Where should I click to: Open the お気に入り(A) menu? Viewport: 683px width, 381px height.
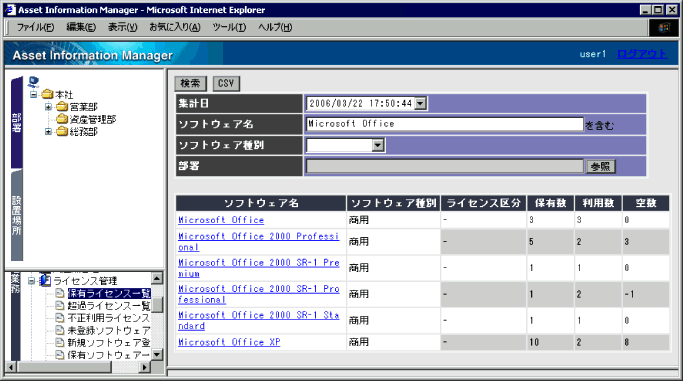coord(175,27)
